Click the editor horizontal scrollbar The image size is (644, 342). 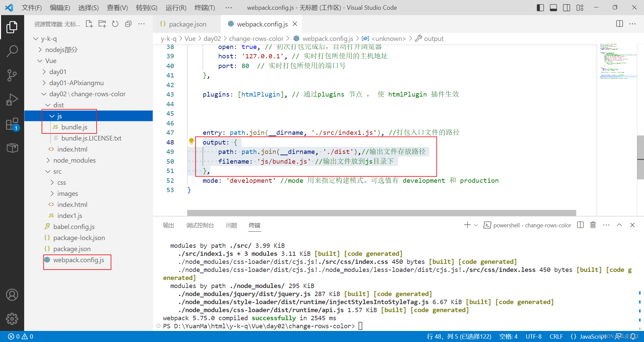coord(381,213)
